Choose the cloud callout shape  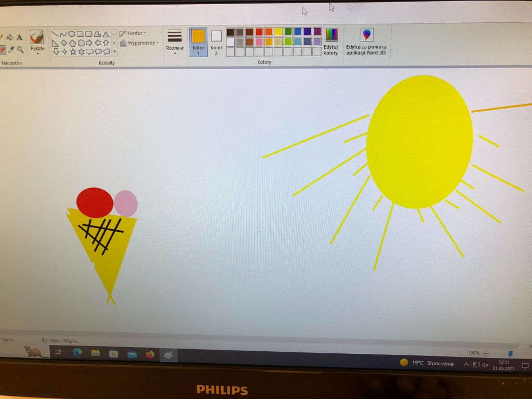coord(107,51)
